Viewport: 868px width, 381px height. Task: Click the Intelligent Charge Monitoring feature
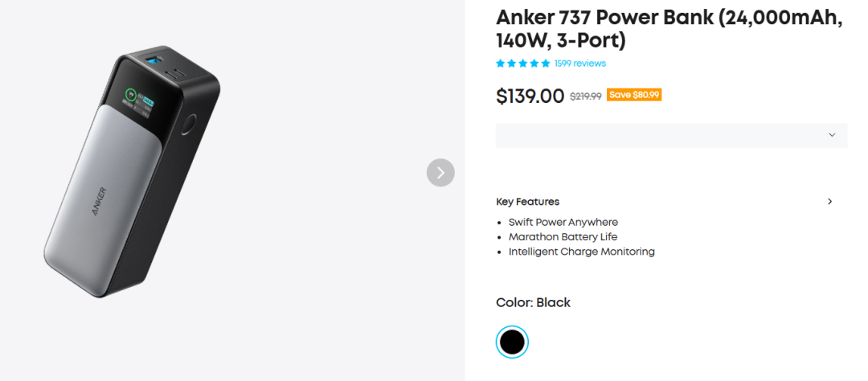(581, 252)
